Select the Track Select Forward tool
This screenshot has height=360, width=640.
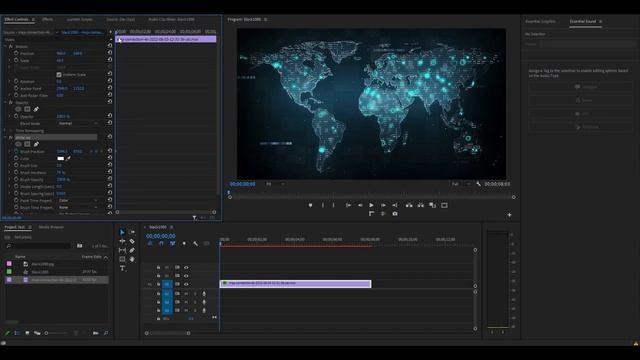(x=132, y=232)
